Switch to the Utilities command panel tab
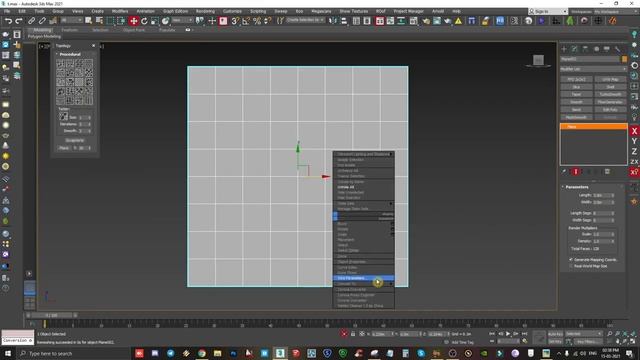The height and width of the screenshot is (360, 640). pyautogui.click(x=618, y=49)
